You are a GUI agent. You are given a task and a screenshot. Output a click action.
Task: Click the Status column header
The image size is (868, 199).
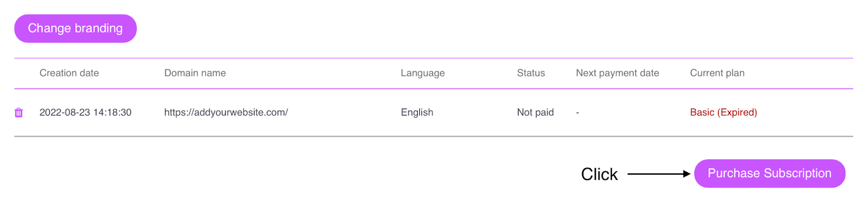point(531,73)
